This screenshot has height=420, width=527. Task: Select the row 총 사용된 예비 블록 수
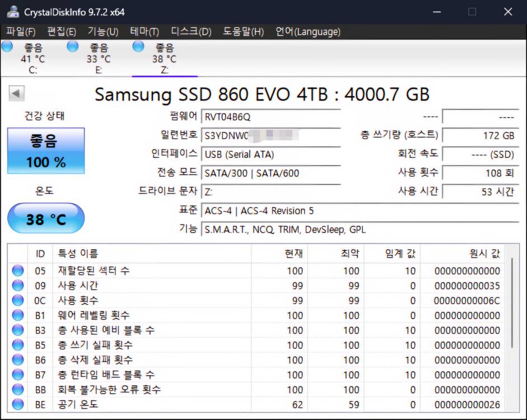pyautogui.click(x=256, y=330)
